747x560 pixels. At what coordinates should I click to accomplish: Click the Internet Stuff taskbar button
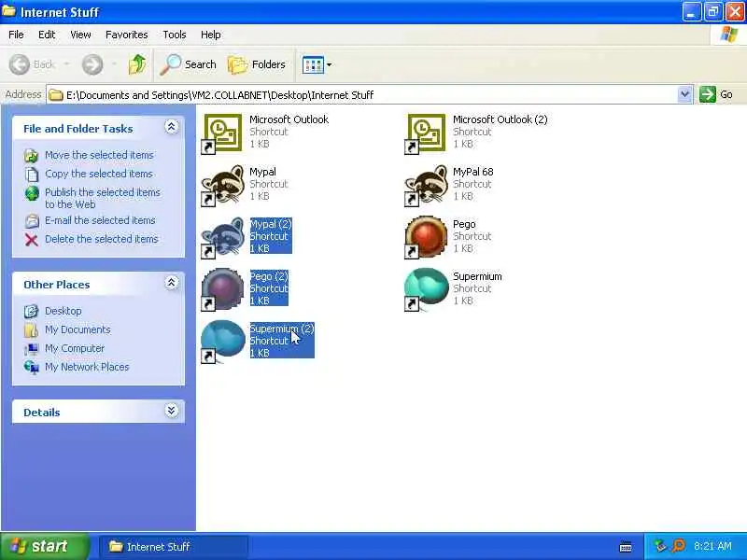tap(174, 547)
